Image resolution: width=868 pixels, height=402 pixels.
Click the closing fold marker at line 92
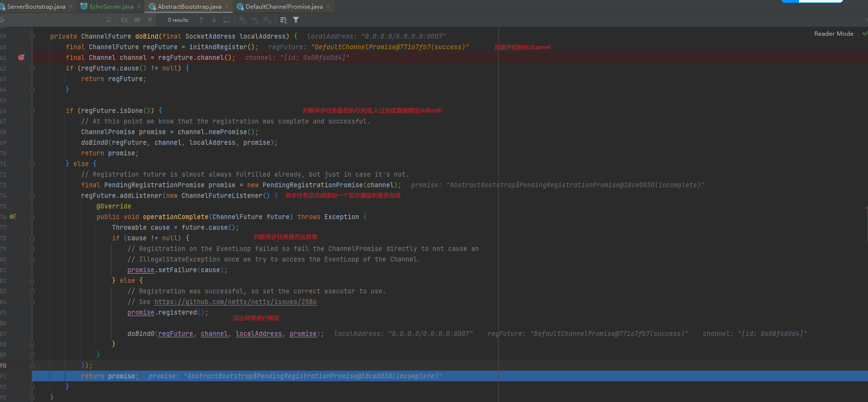pyautogui.click(x=32, y=387)
